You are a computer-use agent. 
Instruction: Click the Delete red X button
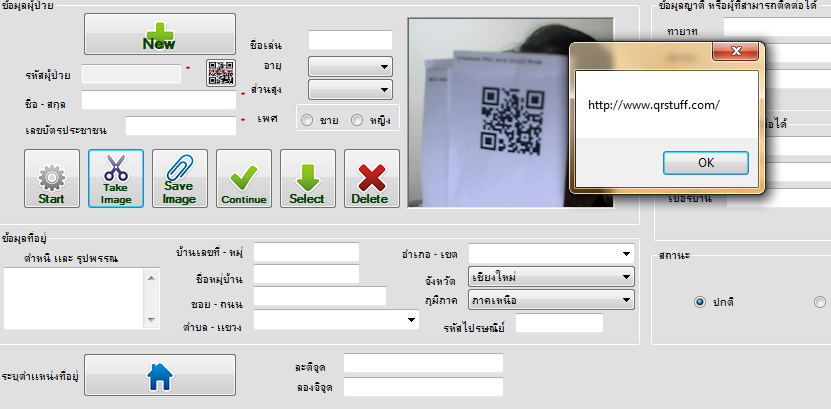pyautogui.click(x=372, y=178)
